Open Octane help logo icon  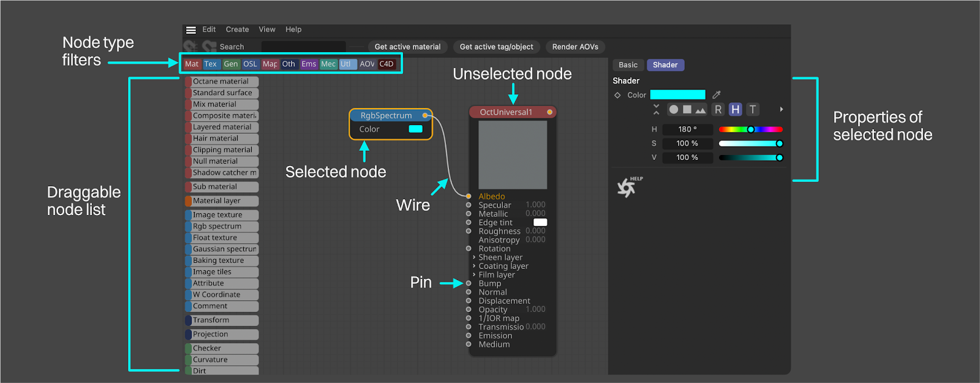[x=627, y=188]
